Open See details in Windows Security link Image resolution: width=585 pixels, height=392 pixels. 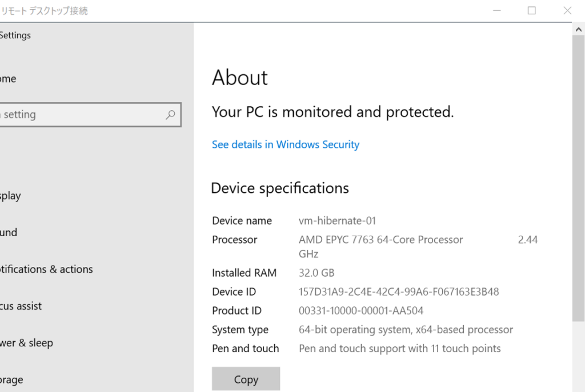pyautogui.click(x=286, y=145)
